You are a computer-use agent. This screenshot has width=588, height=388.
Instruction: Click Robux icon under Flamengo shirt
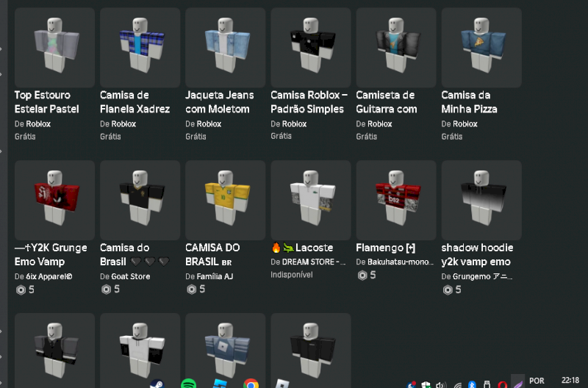362,276
